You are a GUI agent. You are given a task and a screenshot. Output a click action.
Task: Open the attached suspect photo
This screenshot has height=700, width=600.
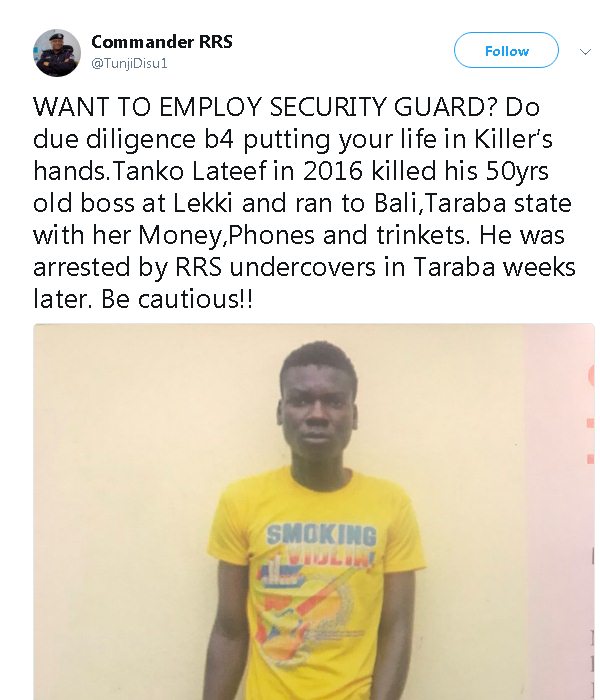tap(314, 512)
